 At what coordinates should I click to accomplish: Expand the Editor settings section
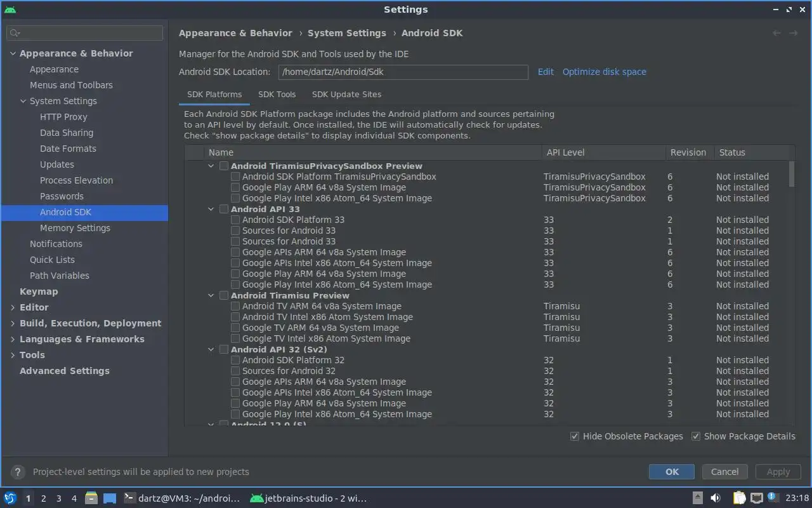13,307
